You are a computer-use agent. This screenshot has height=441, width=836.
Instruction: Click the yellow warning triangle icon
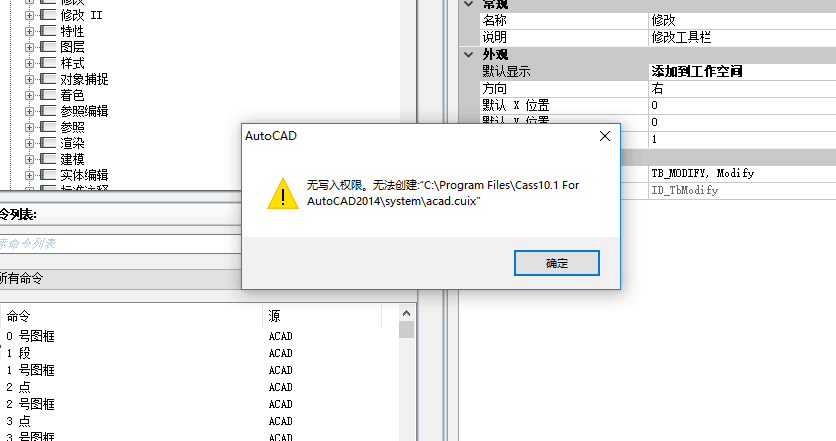[x=283, y=193]
